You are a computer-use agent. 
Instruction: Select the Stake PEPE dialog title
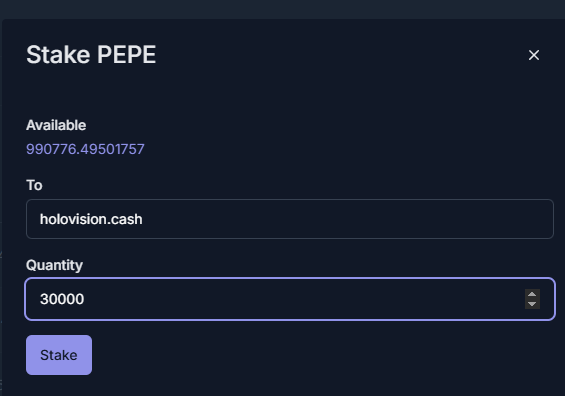pos(91,55)
